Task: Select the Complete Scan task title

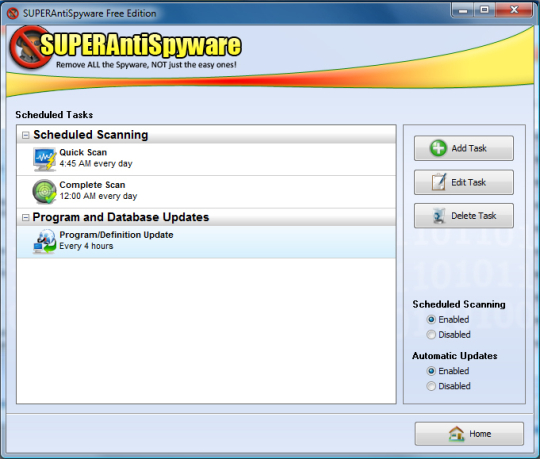Action: tap(92, 185)
